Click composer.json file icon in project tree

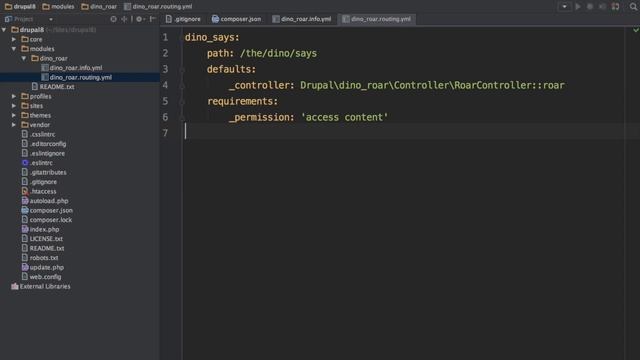[25, 210]
